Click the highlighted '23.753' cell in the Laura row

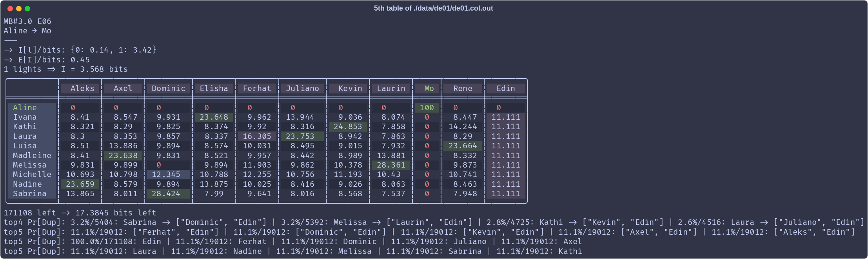pos(303,136)
